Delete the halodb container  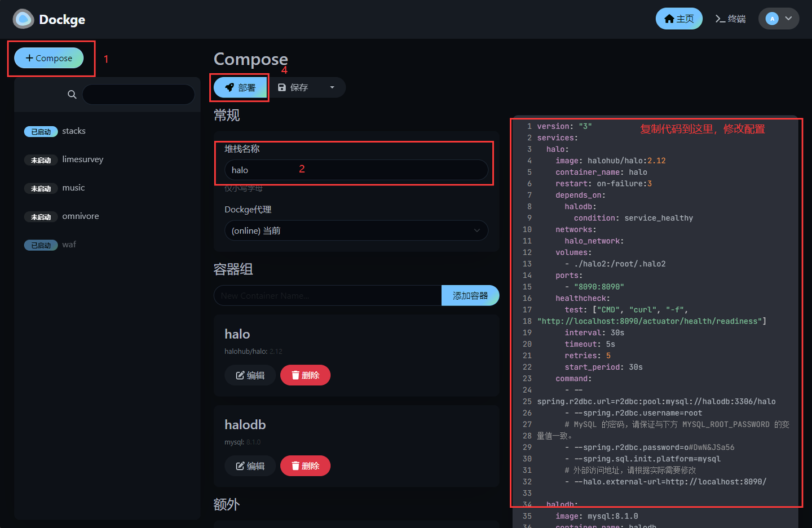[305, 466]
